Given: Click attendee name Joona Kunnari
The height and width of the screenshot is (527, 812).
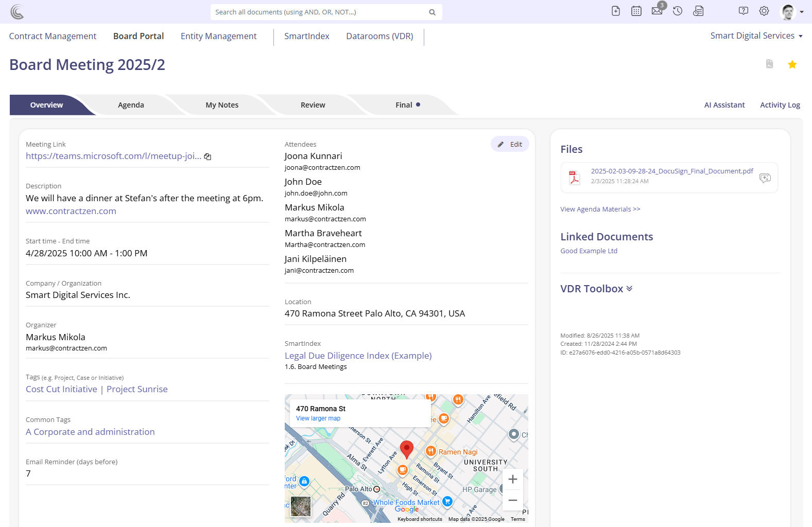Looking at the screenshot, I should point(313,156).
